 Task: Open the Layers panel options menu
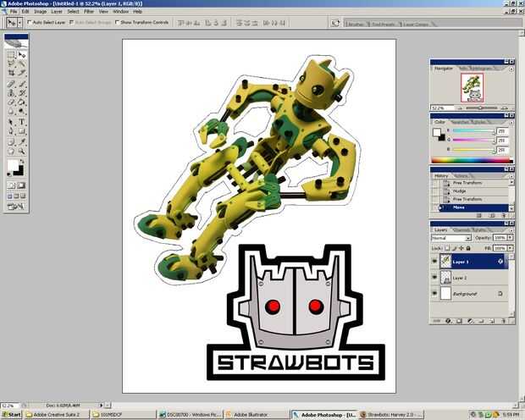click(511, 230)
